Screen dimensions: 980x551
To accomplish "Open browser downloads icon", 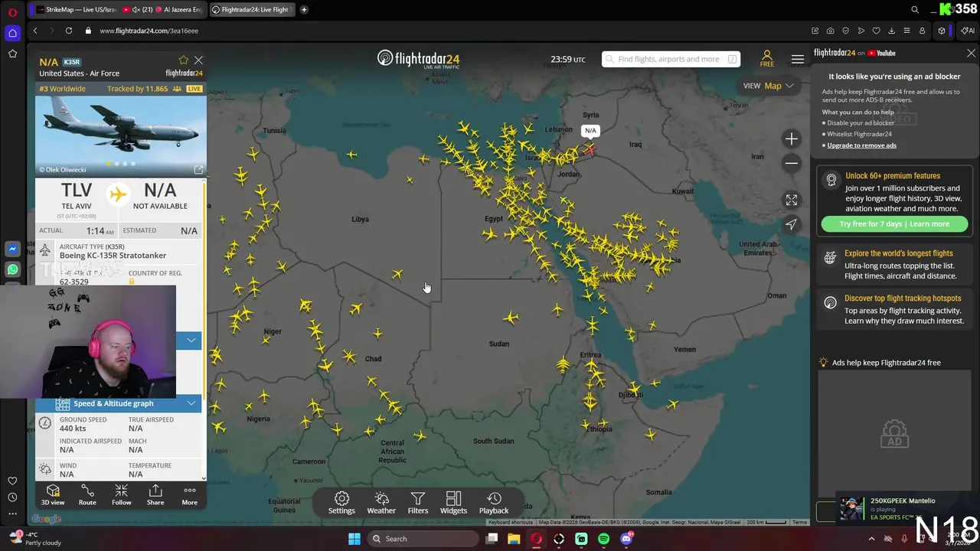I will [x=891, y=31].
